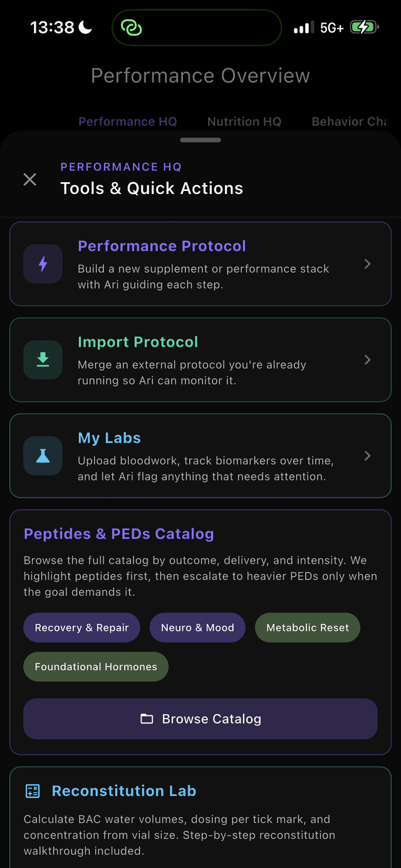Open the Reconstitution Lab heading link
Screen dimensions: 401x868
(x=124, y=791)
